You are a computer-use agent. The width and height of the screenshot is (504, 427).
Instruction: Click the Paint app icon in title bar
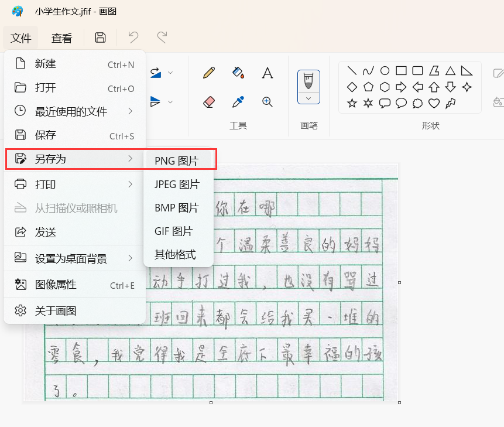coord(18,11)
